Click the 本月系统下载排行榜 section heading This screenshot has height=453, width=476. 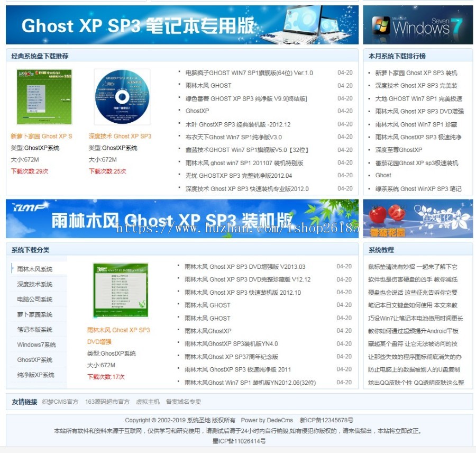[x=397, y=56]
